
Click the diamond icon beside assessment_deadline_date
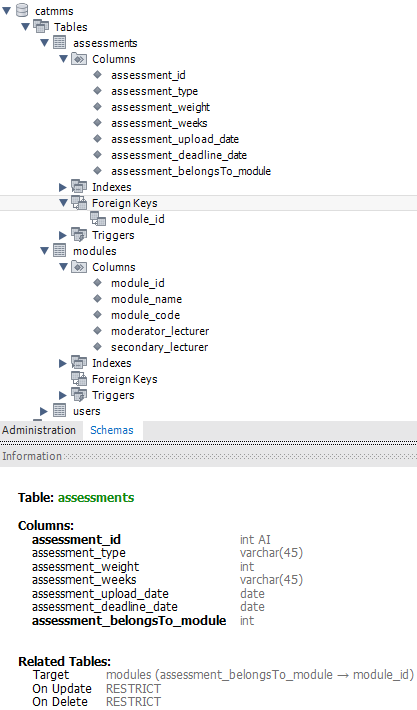[97, 154]
